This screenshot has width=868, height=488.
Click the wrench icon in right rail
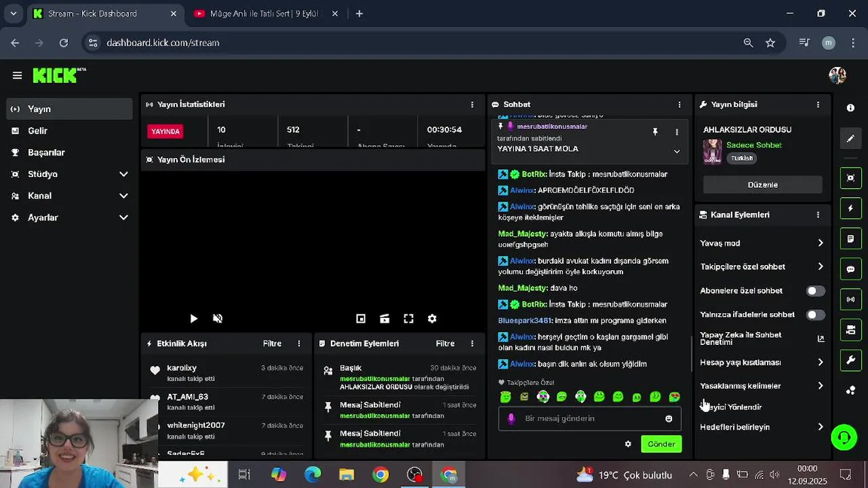850,360
